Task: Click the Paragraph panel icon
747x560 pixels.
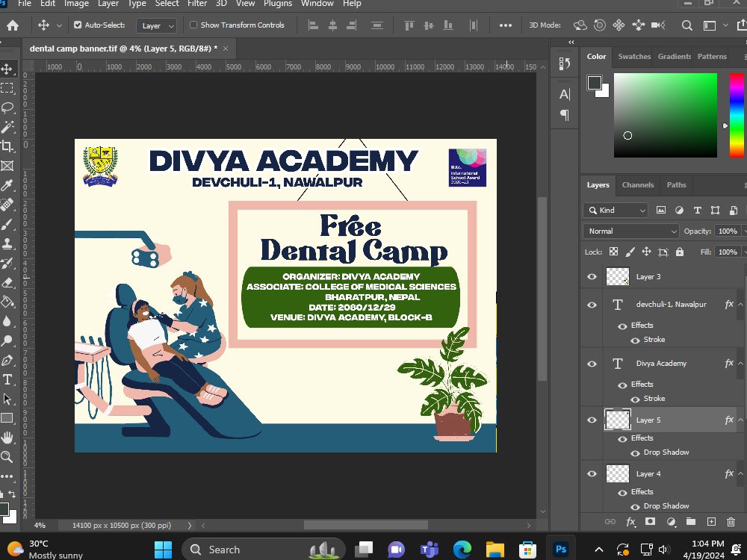Action: (x=564, y=116)
